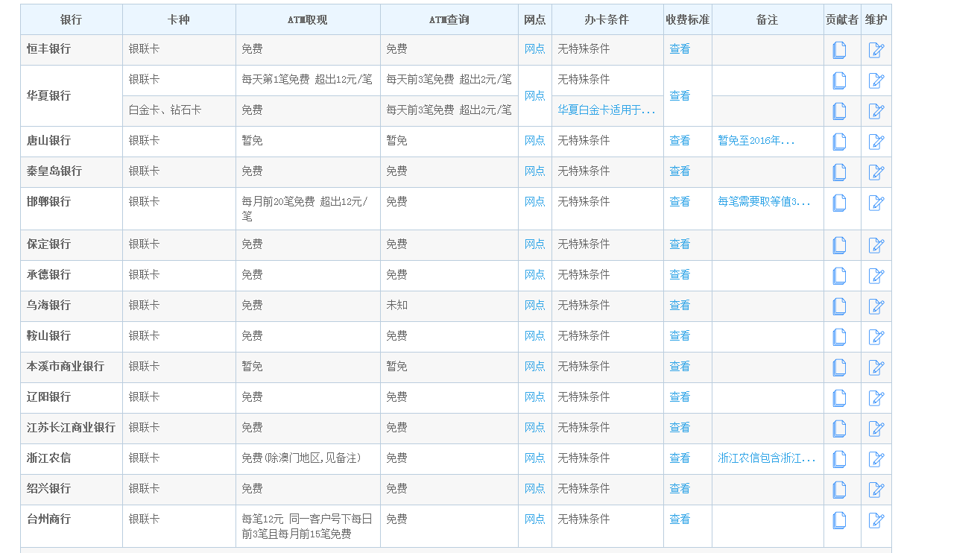Image resolution: width=980 pixels, height=553 pixels.
Task: Edit the 鞍山银行 row
Action: [876, 337]
